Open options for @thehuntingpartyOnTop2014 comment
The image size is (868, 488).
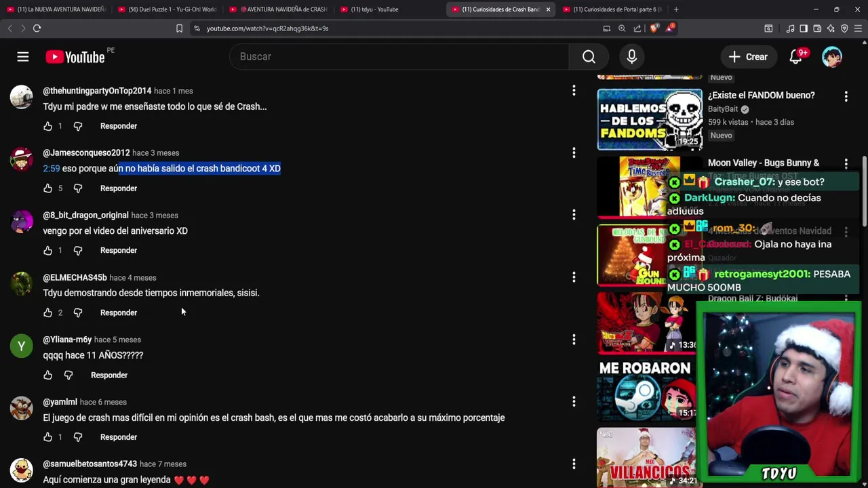[574, 91]
